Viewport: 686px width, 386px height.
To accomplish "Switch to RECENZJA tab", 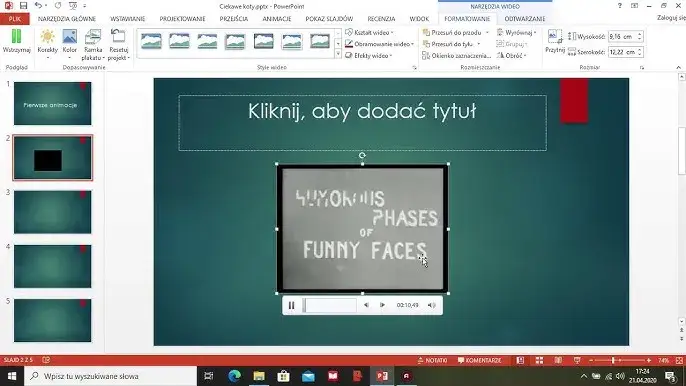I will click(x=381, y=19).
